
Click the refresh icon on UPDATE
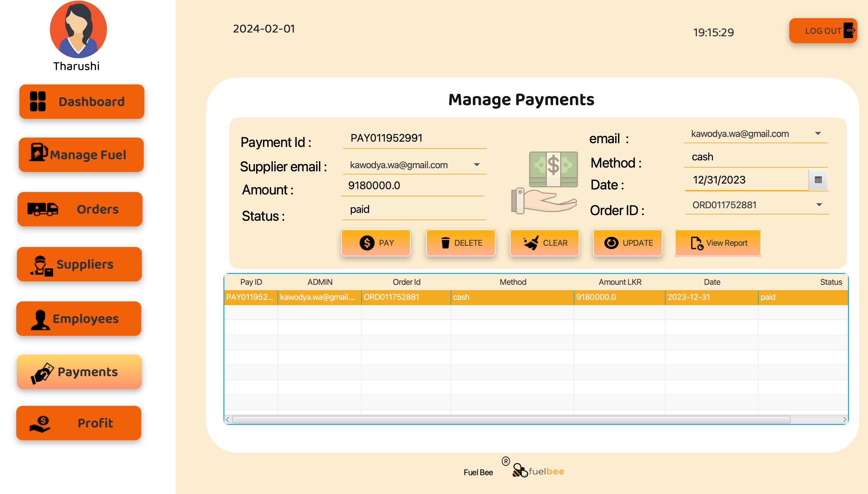coord(611,243)
